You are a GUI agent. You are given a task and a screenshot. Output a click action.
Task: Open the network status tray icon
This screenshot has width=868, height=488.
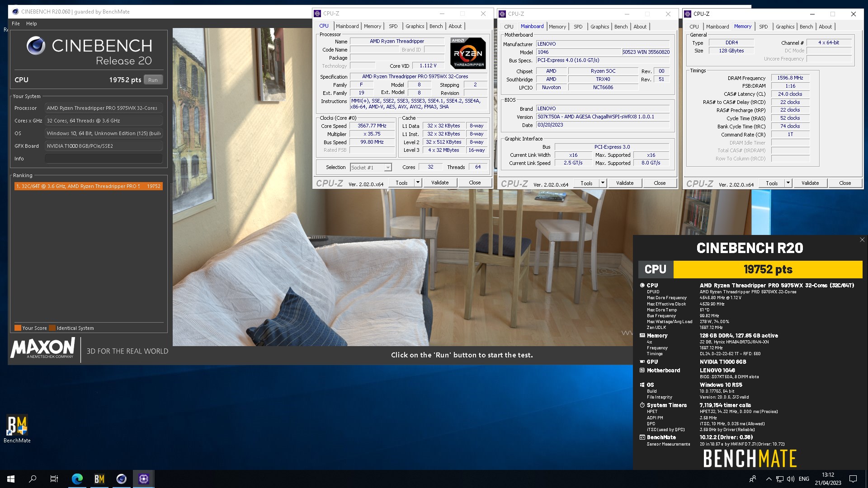point(780,479)
